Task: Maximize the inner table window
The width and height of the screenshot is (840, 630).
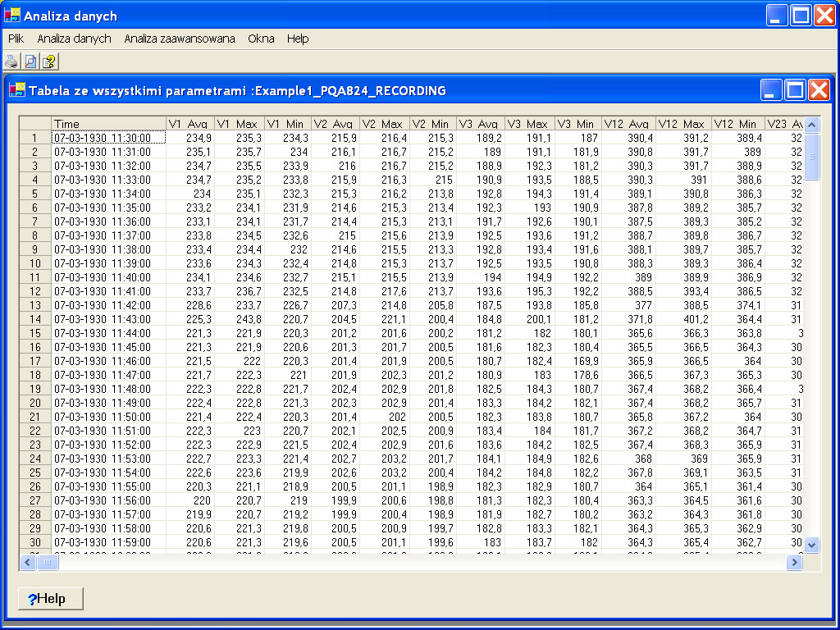Action: coord(795,90)
